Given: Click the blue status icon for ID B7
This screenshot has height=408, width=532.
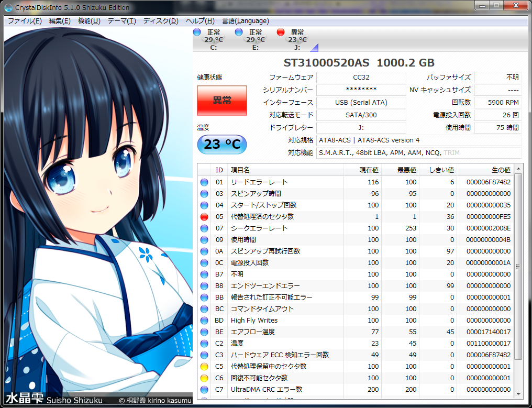Looking at the screenshot, I should [x=204, y=274].
